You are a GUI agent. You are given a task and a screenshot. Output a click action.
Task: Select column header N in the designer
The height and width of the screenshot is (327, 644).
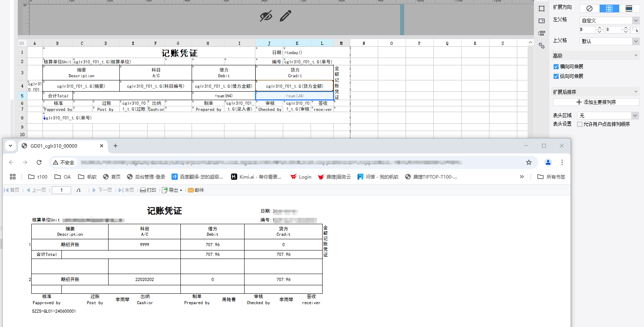pos(364,43)
